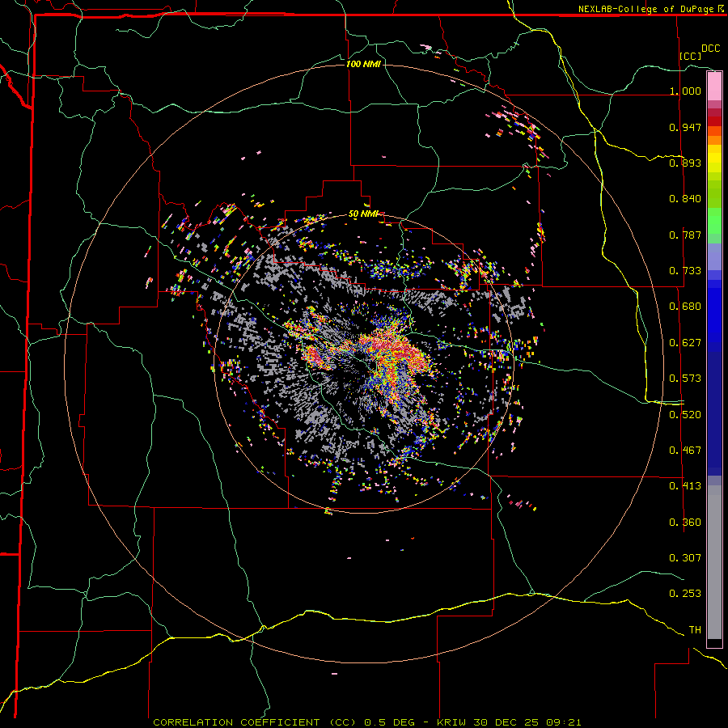Select the 0.680 scale value
Screen dimensions: 728x728
(685, 306)
